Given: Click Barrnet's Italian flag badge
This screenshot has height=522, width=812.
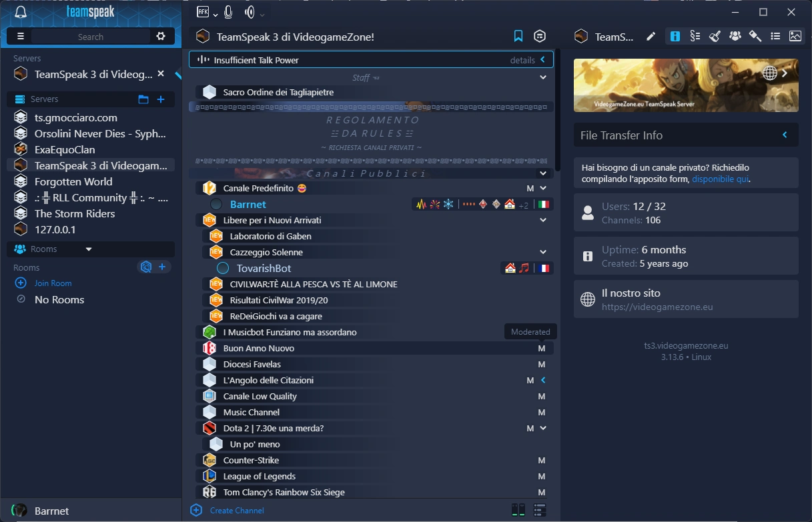Looking at the screenshot, I should click(x=544, y=205).
